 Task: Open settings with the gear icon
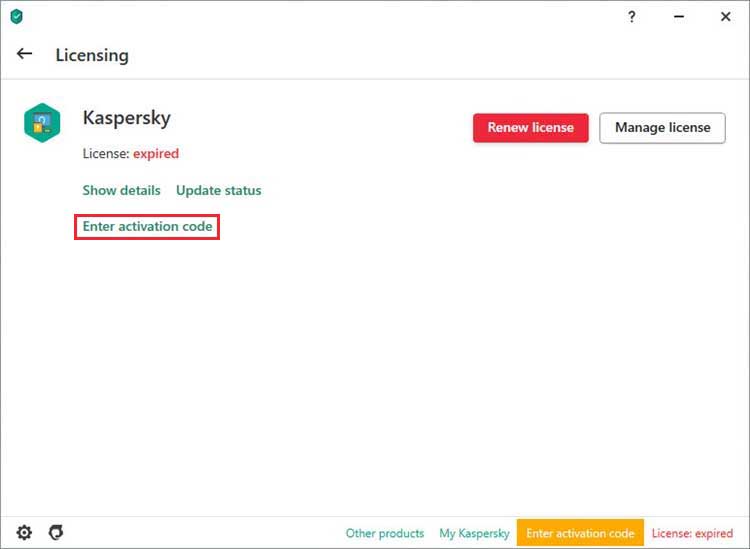(x=24, y=532)
